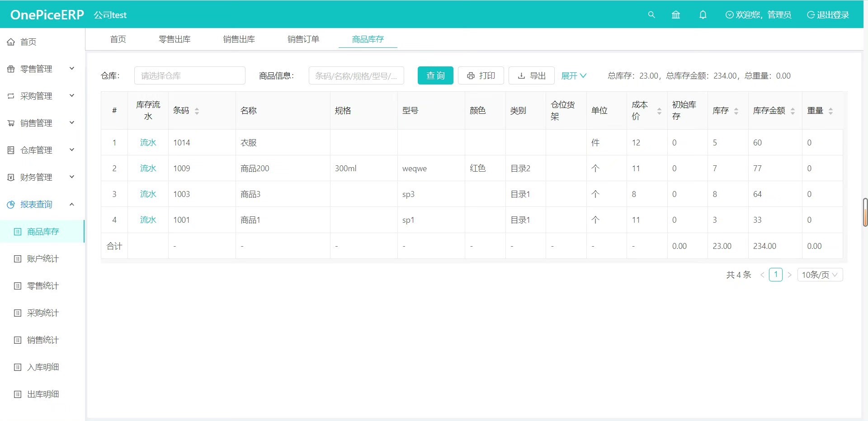This screenshot has width=868, height=421.
Task: Click the 查询 search button
Action: 435,75
